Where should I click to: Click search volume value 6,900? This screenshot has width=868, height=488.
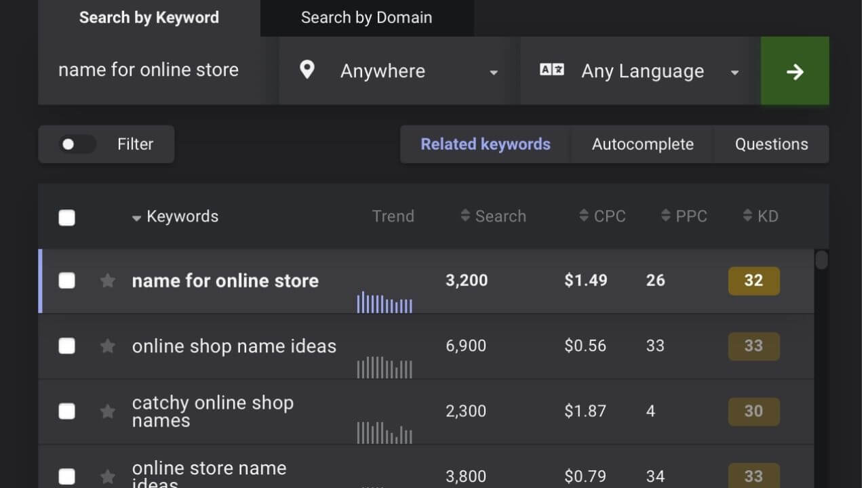click(x=466, y=346)
